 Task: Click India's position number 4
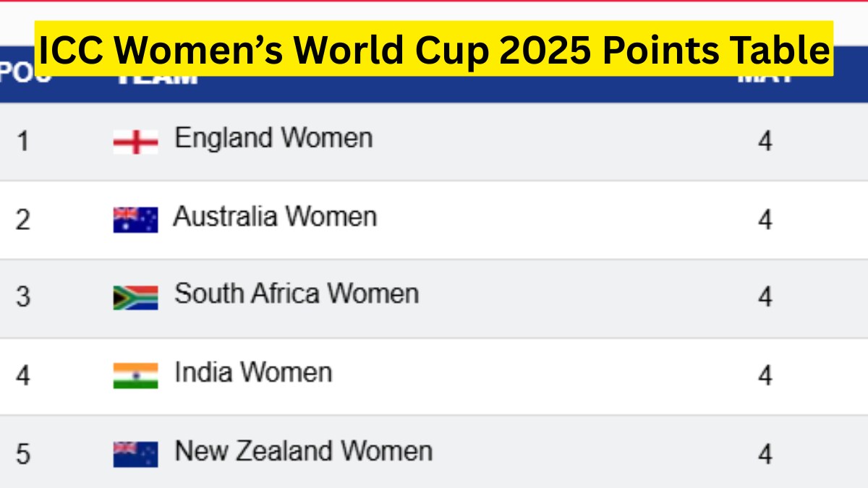[23, 376]
